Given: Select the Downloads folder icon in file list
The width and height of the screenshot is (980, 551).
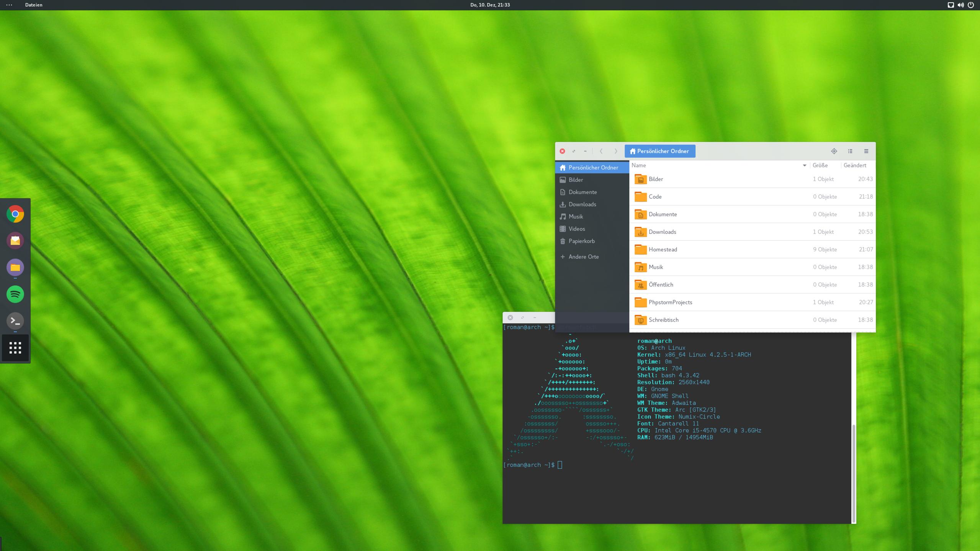Looking at the screenshot, I should tap(641, 232).
